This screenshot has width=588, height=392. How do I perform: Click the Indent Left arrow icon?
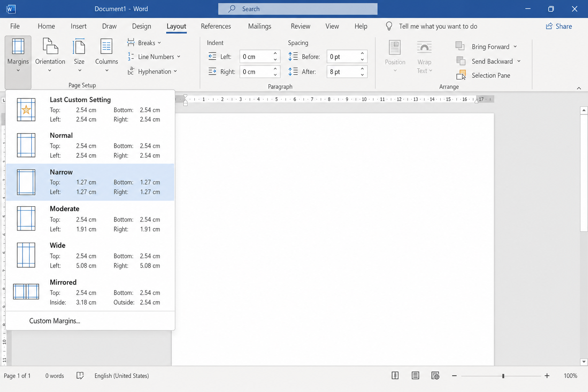(212, 57)
